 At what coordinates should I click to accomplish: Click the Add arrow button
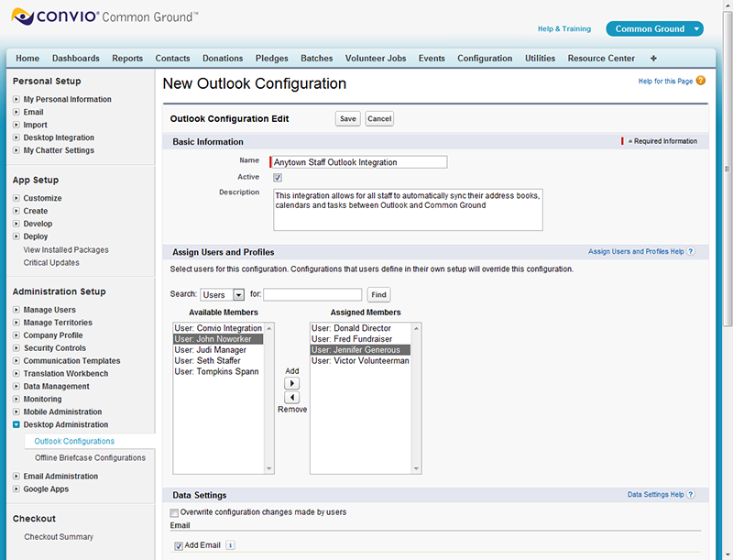point(292,384)
